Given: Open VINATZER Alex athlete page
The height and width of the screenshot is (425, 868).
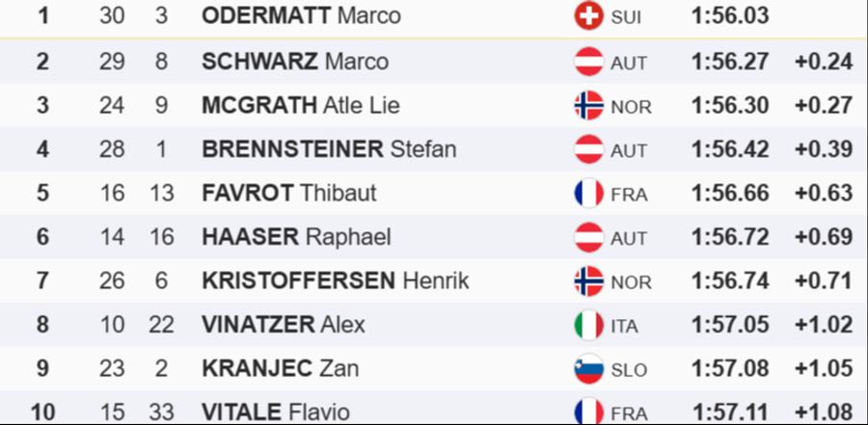Looking at the screenshot, I should coord(284,325).
